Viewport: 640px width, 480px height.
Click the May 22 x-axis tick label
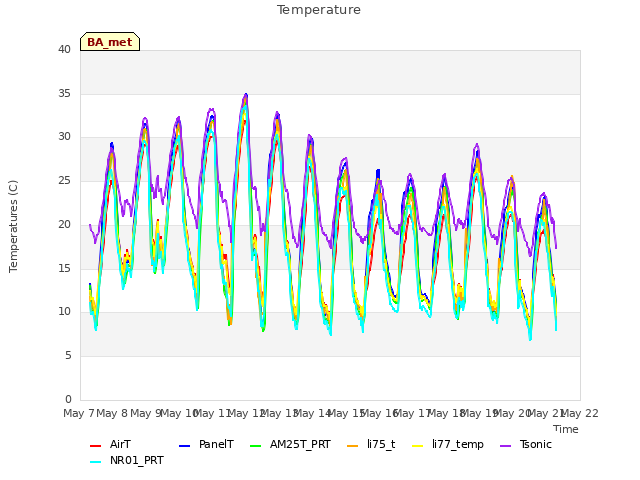[580, 413]
